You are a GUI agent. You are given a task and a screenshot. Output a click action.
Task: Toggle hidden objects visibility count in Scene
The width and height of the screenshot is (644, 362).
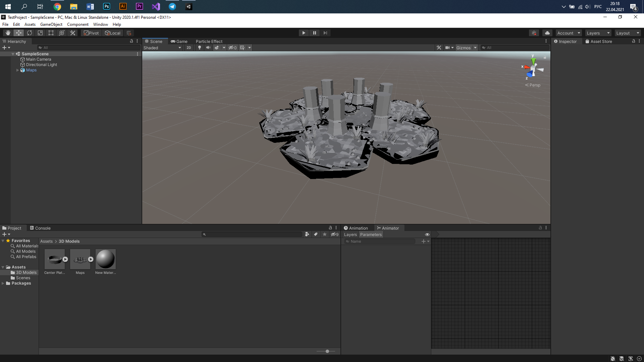tap(232, 48)
